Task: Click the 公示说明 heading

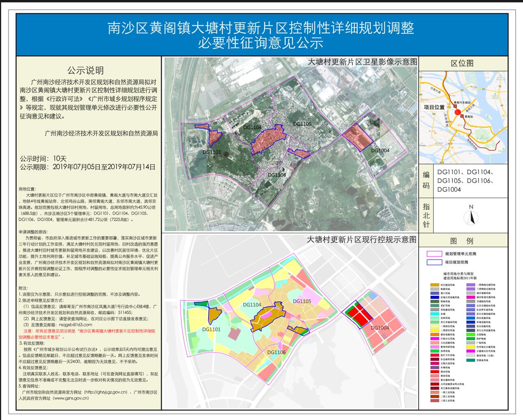Action: [85, 70]
